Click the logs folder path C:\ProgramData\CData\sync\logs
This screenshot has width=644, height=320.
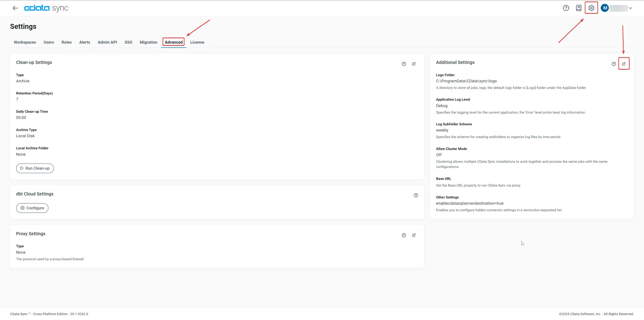point(466,81)
